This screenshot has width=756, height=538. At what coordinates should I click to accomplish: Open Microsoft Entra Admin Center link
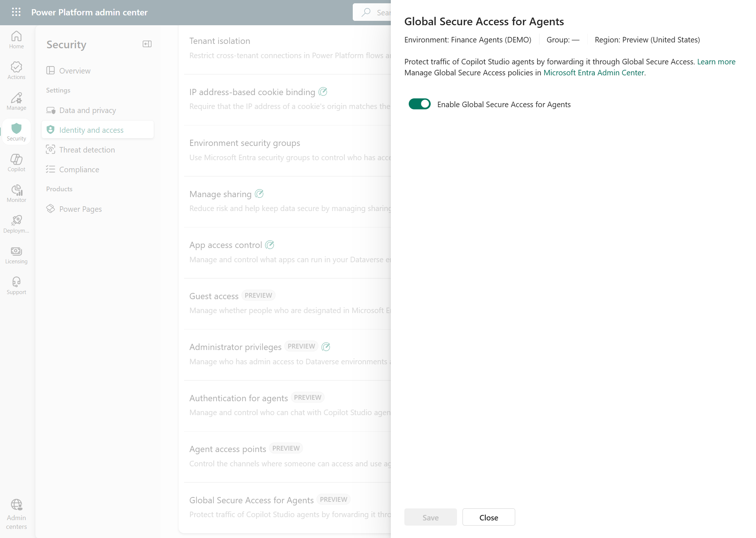pos(593,73)
